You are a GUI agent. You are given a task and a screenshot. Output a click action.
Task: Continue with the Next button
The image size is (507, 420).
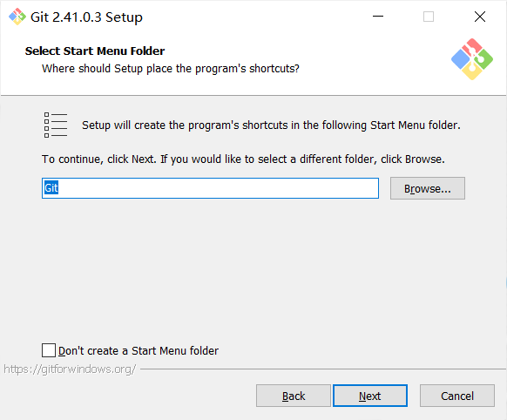370,396
